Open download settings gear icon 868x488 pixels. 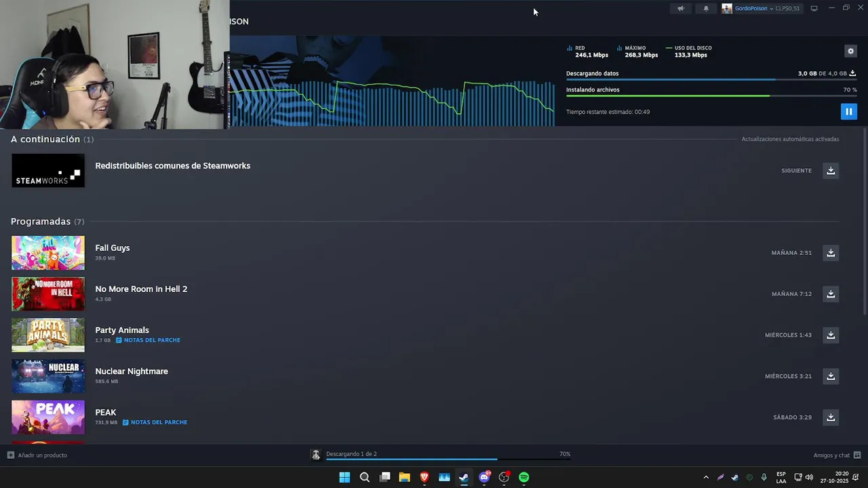[x=850, y=51]
